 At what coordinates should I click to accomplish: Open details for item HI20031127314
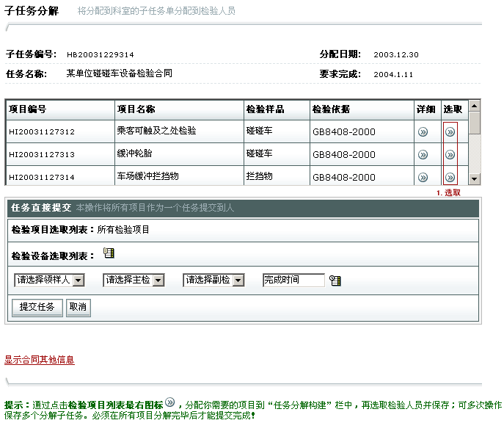click(x=423, y=177)
